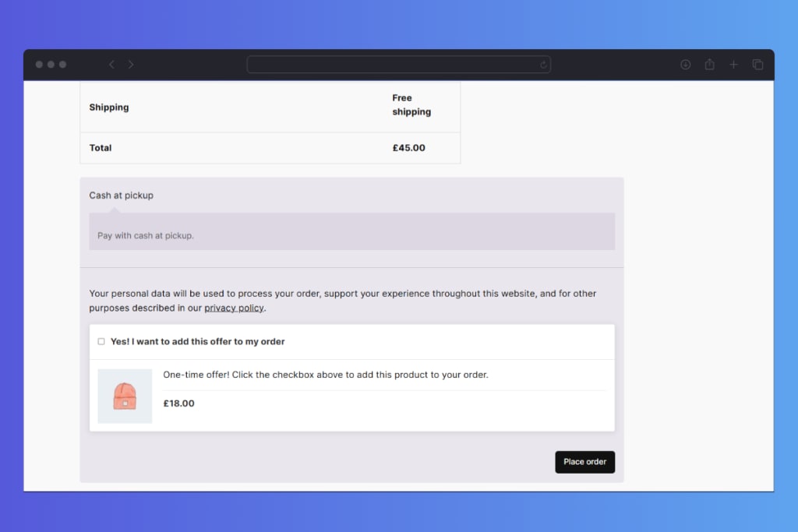
Task: Click the middle minimize window dot
Action: click(51, 65)
